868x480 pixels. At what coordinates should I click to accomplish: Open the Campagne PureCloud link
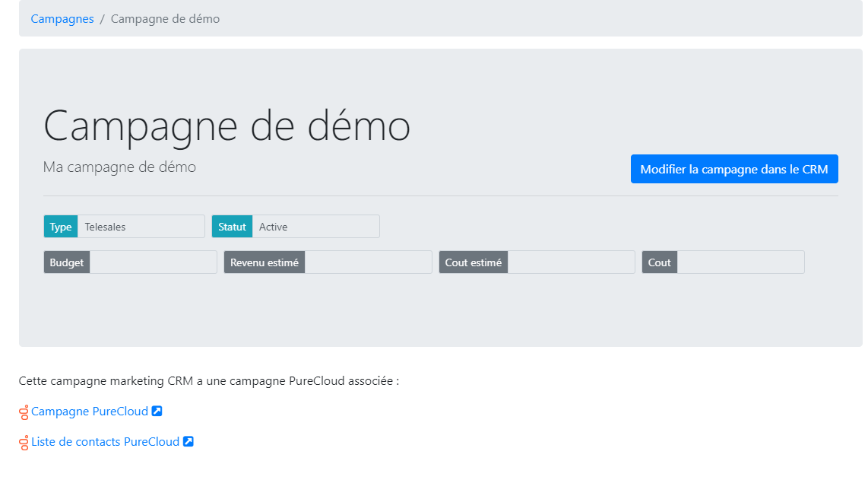tap(90, 412)
